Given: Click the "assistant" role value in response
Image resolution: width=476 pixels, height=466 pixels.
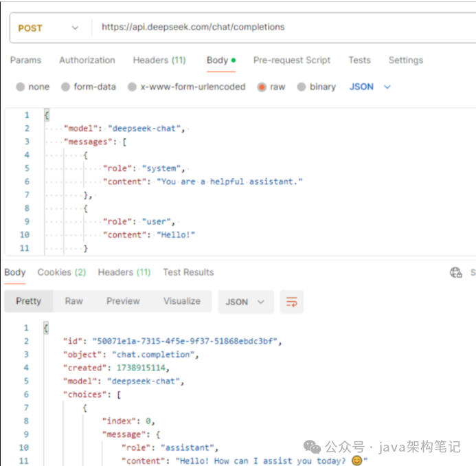Looking at the screenshot, I should click(188, 447).
